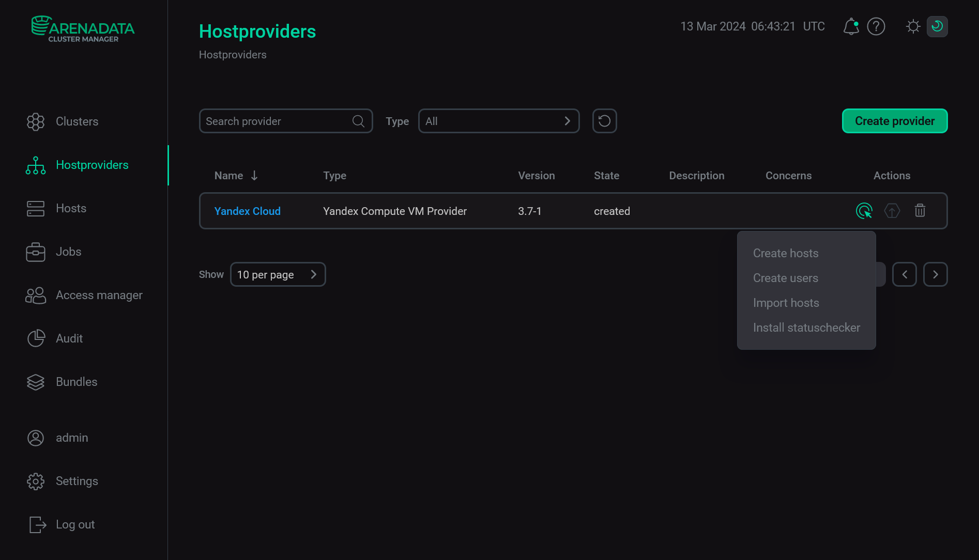Expand the Type filter dropdown
The image size is (979, 560).
(499, 121)
